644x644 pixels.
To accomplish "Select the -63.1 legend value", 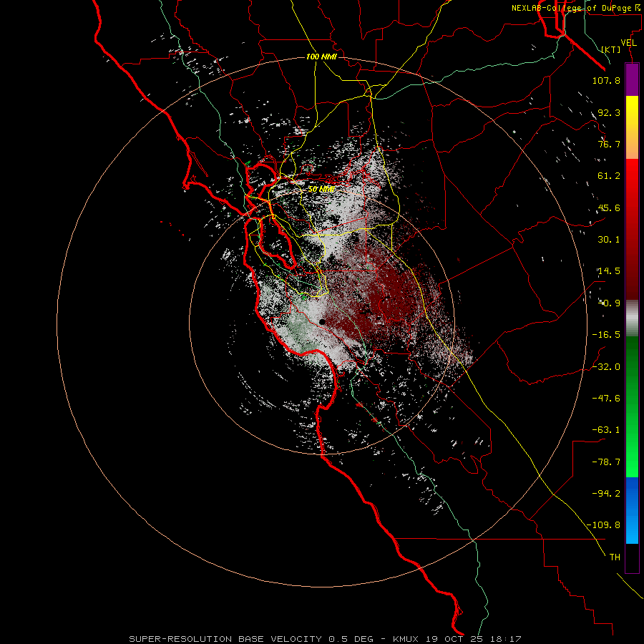I will tap(606, 430).
